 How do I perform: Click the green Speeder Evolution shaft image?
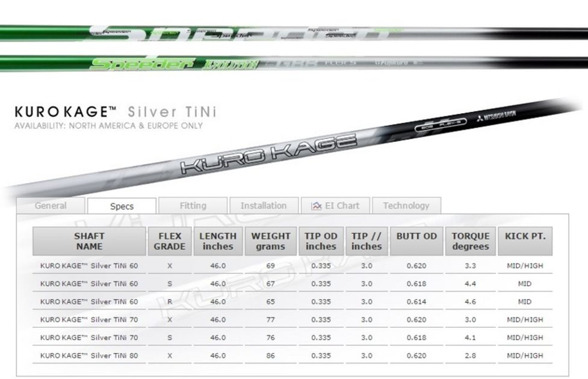coord(294,63)
